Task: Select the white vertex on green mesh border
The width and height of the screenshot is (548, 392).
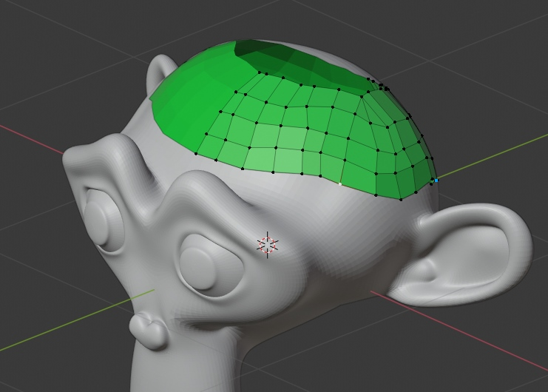Action: coord(340,183)
